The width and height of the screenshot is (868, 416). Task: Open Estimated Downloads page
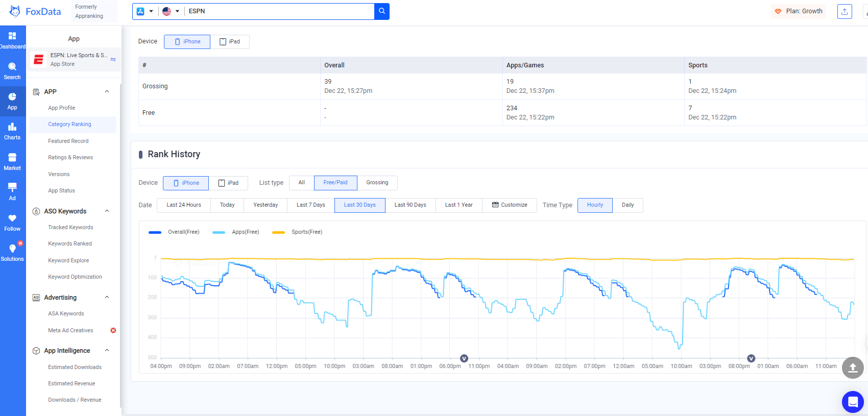(75, 368)
